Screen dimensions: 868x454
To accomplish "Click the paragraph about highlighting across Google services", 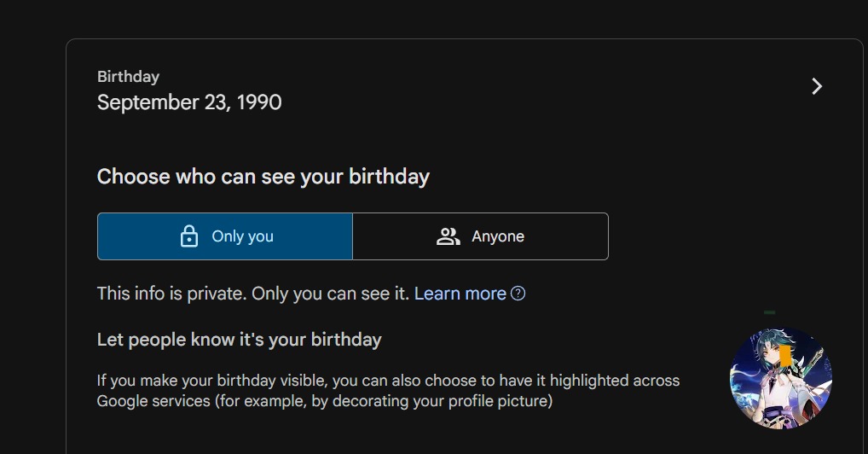I will point(388,391).
